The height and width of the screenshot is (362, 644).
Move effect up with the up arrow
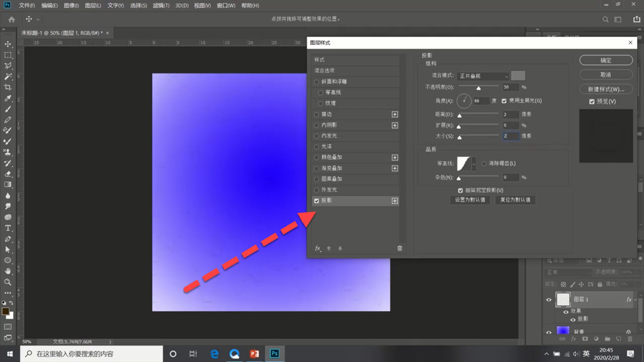point(329,248)
